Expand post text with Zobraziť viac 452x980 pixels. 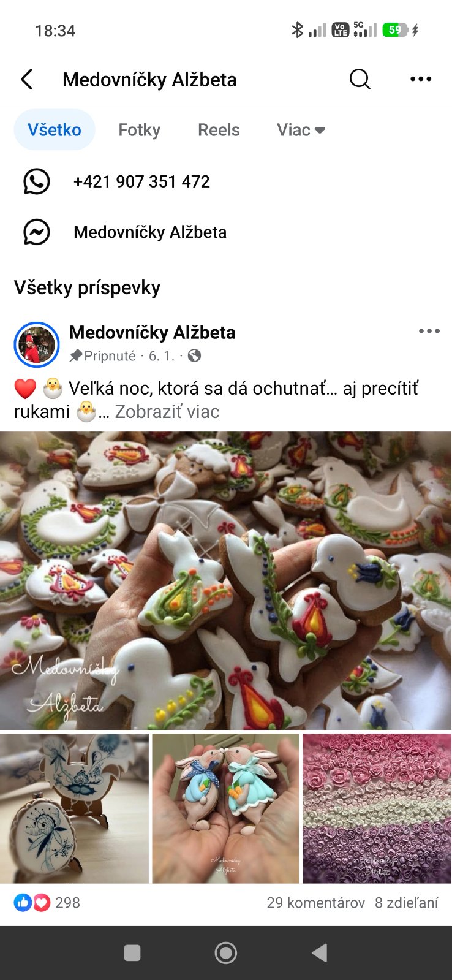tap(167, 411)
